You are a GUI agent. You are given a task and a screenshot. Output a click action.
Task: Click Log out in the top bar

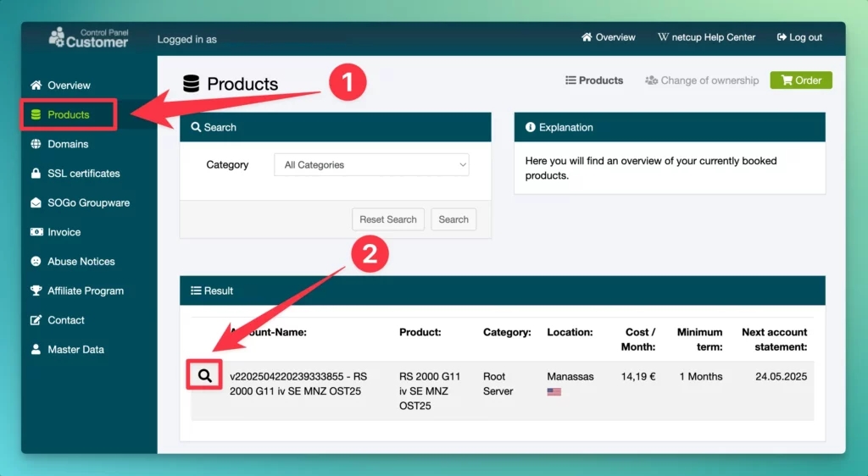pos(798,37)
